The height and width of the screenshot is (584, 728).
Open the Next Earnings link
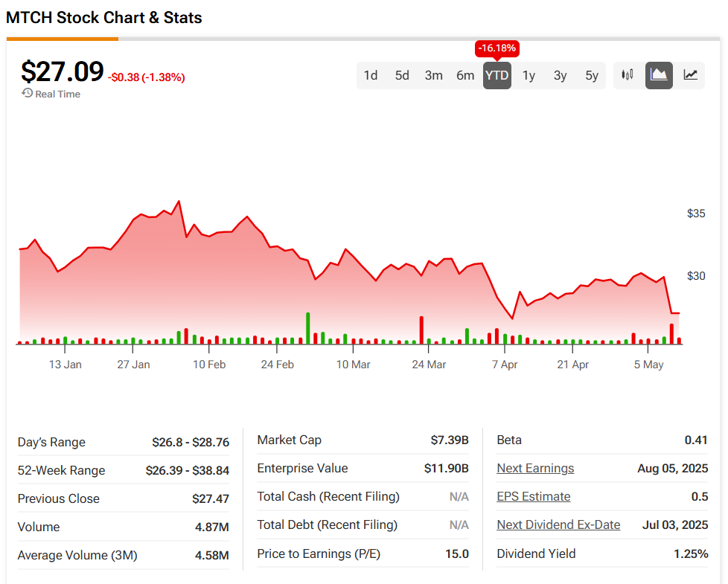[x=535, y=469]
